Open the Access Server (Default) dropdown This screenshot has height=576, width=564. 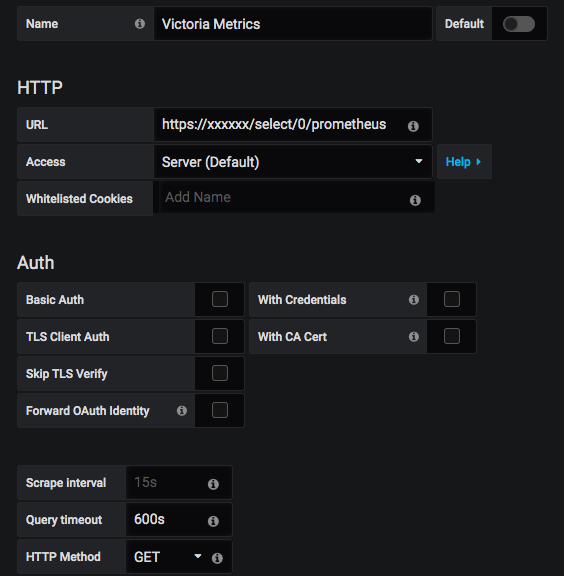[293, 162]
